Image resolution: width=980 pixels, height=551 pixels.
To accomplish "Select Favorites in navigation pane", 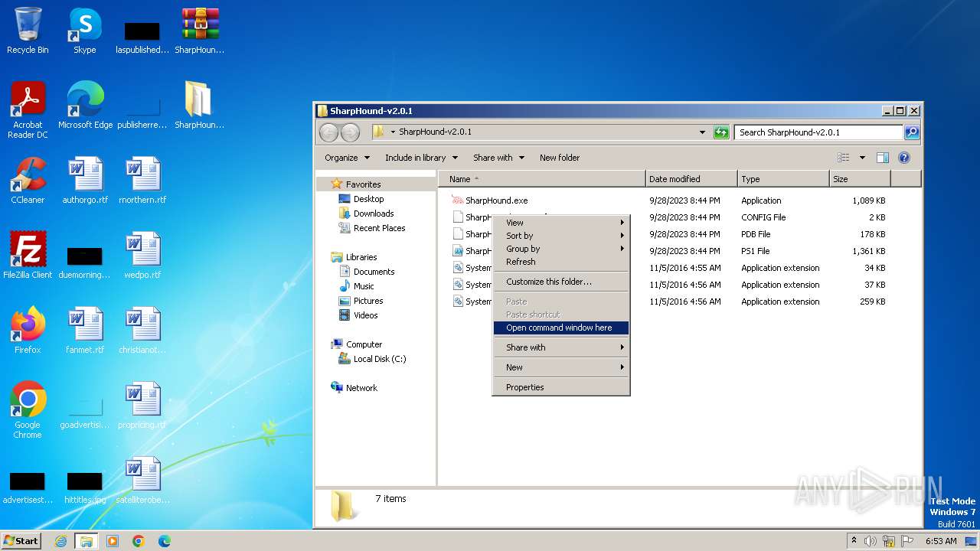I will pos(363,184).
